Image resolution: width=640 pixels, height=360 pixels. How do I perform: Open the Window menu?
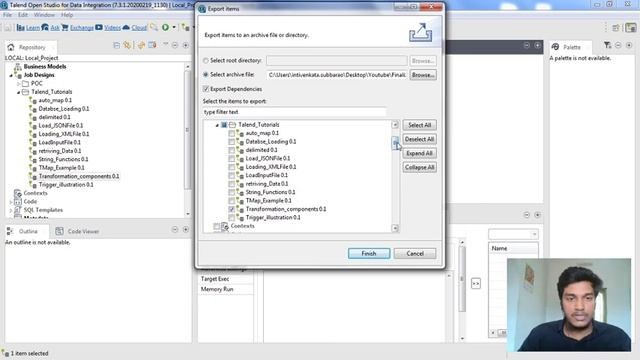(44, 15)
